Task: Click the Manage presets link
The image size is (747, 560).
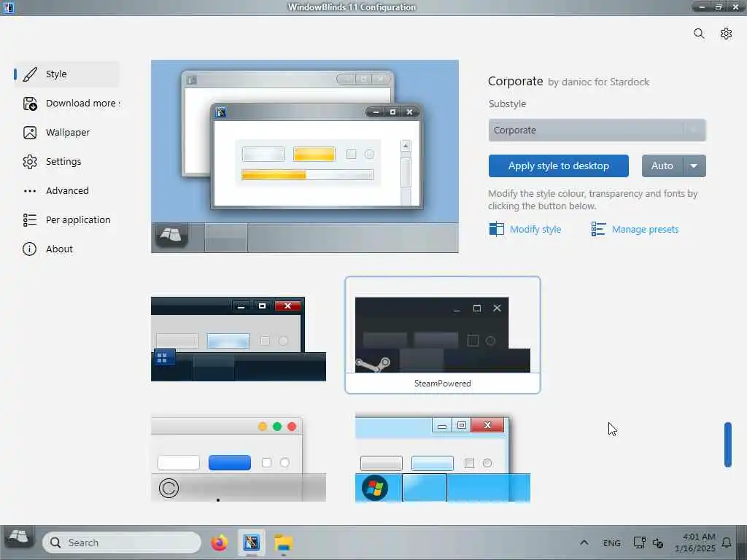Action: (x=645, y=229)
